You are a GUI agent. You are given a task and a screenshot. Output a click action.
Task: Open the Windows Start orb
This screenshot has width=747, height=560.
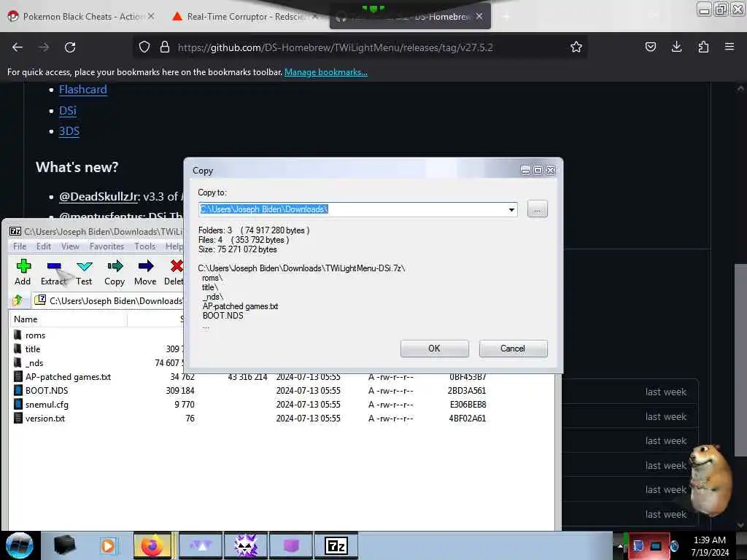(20, 545)
